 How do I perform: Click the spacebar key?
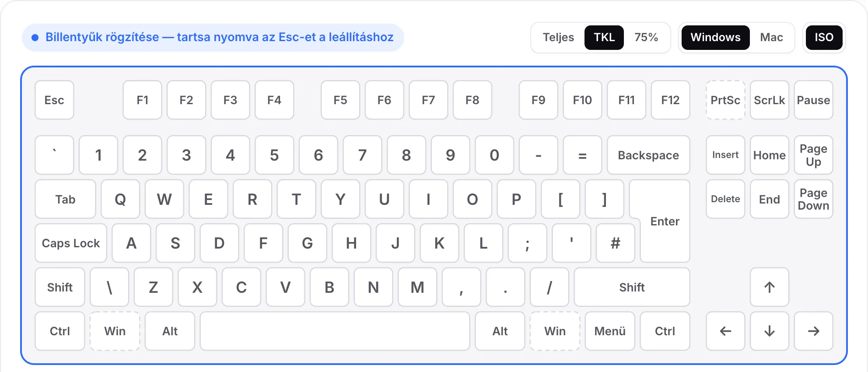335,331
